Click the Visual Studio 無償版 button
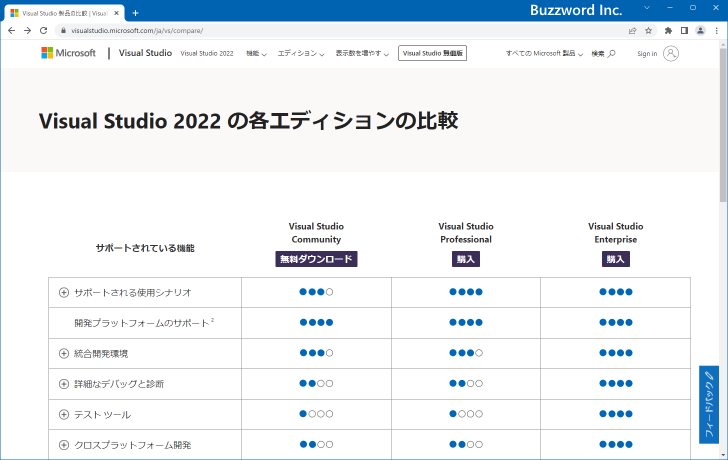Screen dimensions: 728x460 click(432, 53)
